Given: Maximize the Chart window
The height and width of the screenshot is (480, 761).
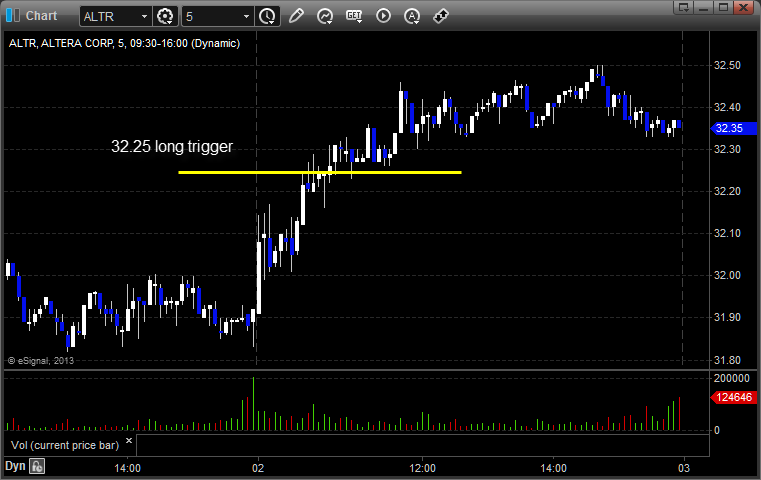Looking at the screenshot, I should 723,7.
